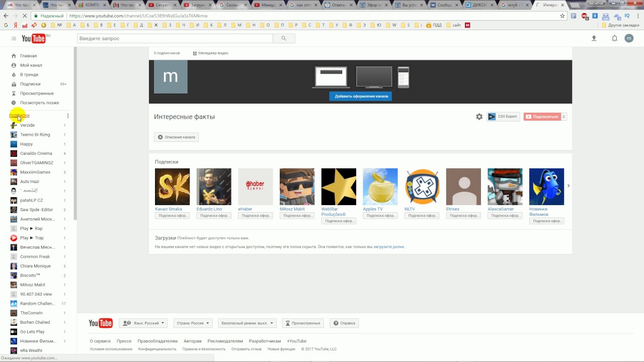644x362 pixels.
Task: Open the NLTV channel thumbnail
Action: [x=422, y=187]
